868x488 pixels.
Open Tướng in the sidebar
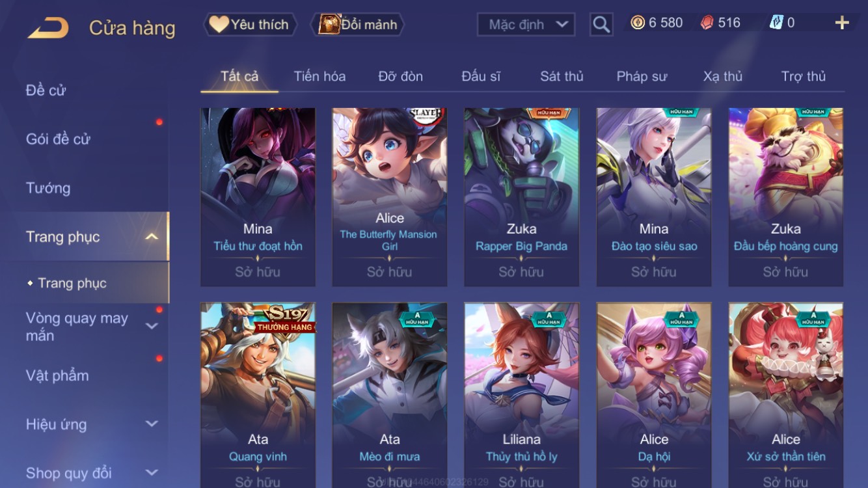click(48, 188)
